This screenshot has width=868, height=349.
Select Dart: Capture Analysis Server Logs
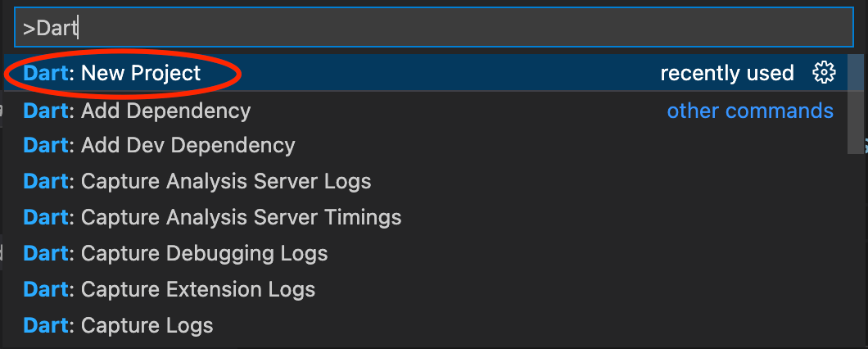(x=427, y=181)
